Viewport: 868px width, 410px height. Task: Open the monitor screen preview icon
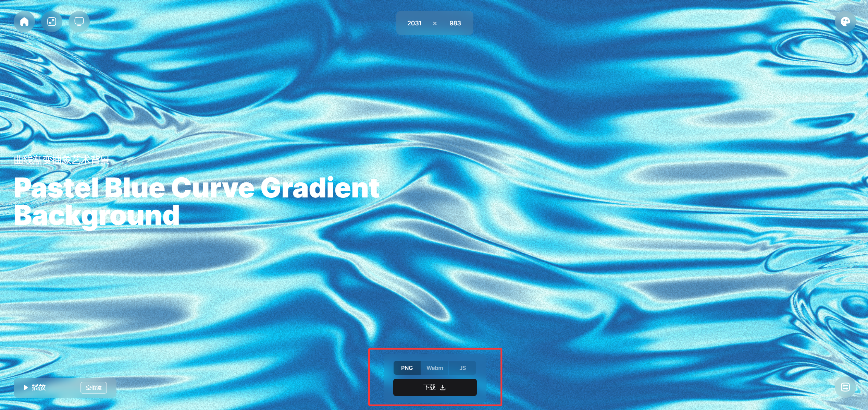click(x=79, y=22)
